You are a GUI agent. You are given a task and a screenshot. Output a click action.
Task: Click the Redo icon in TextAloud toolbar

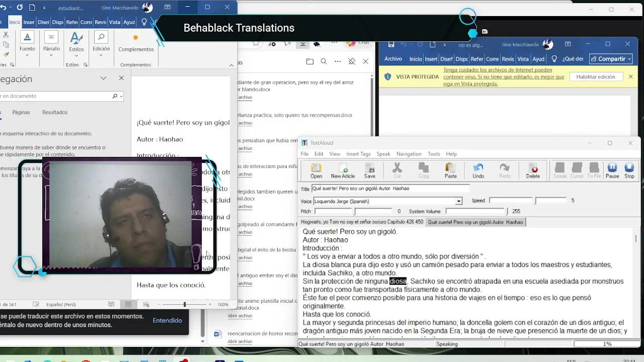point(504,170)
